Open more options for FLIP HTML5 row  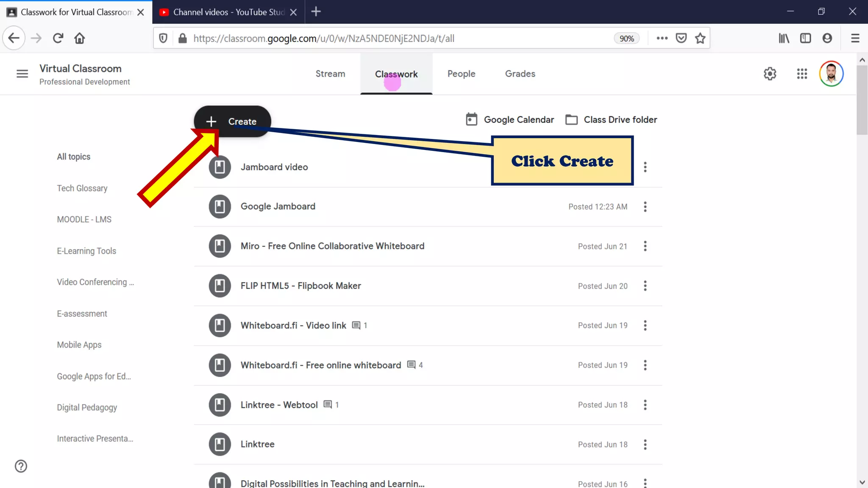coord(645,286)
